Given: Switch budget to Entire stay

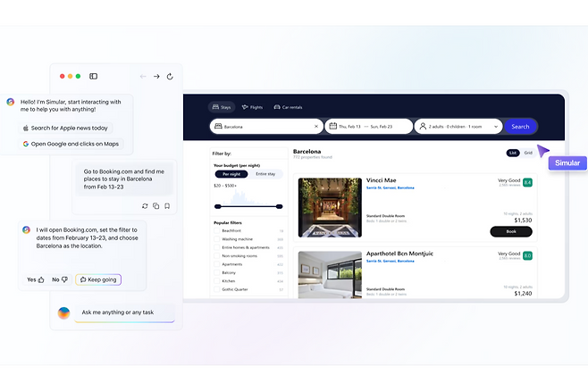Looking at the screenshot, I should click(x=265, y=174).
